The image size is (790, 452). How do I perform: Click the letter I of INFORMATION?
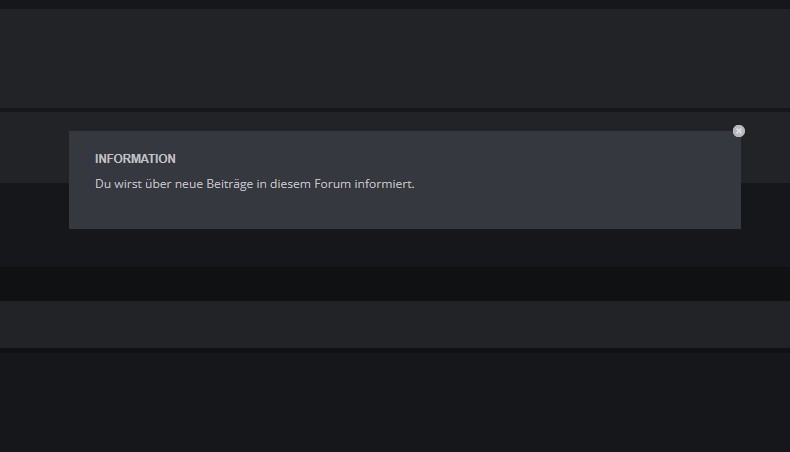(97, 159)
